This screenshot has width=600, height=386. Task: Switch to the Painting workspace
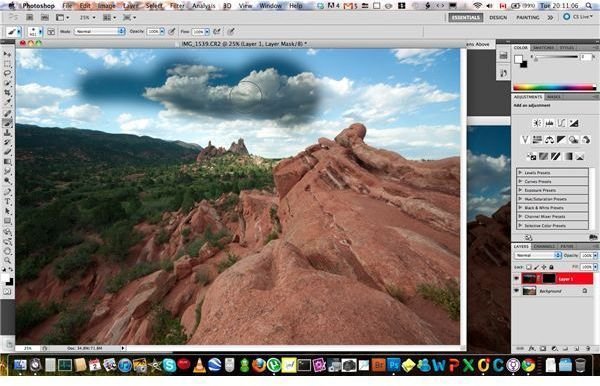pos(528,18)
